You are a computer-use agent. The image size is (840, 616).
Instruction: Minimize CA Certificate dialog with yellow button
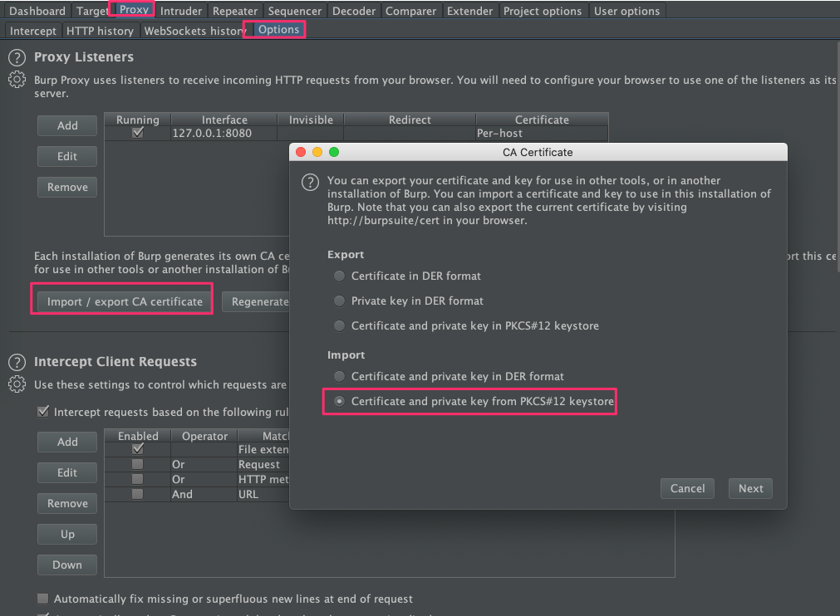pos(317,152)
